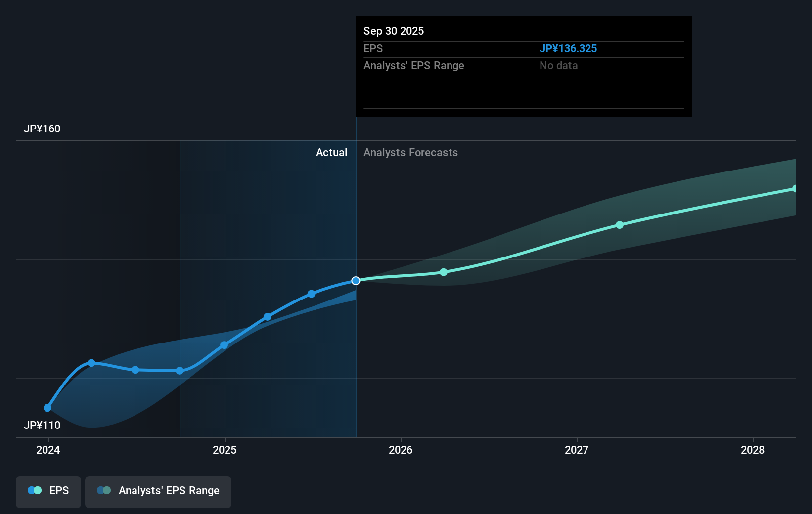The image size is (812, 514).
Task: Click the Analysts' EPS Range legend dots
Action: (103, 490)
